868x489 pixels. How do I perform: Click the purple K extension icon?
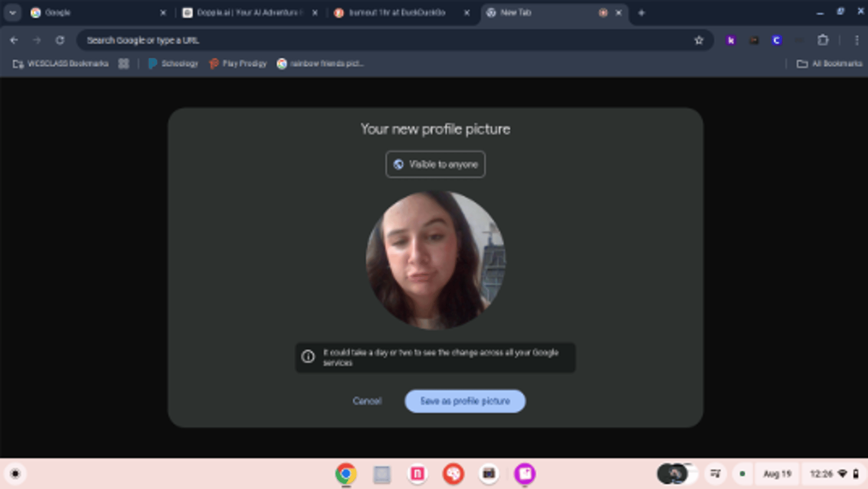731,40
